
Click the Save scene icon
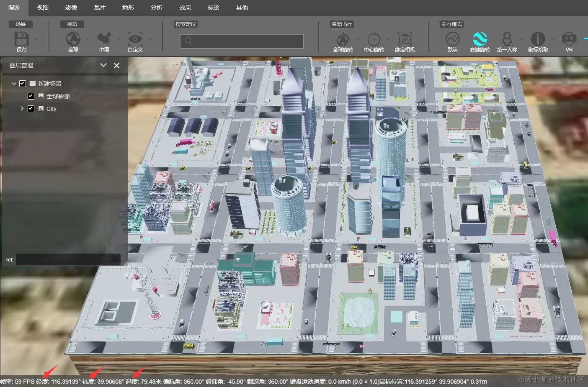click(x=22, y=39)
